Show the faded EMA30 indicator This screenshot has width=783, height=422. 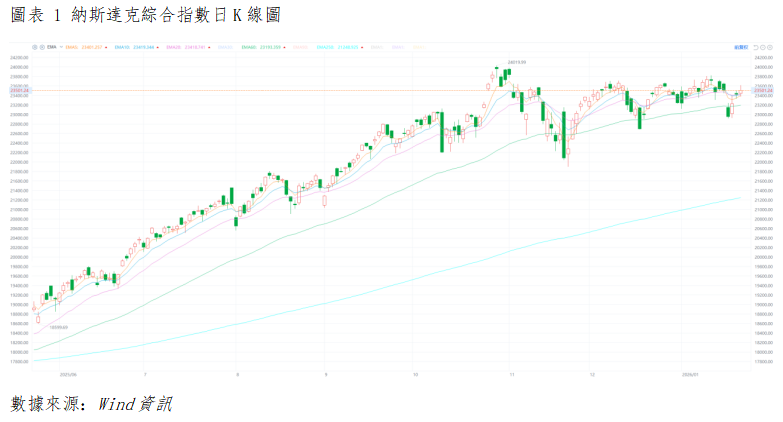tap(225, 46)
